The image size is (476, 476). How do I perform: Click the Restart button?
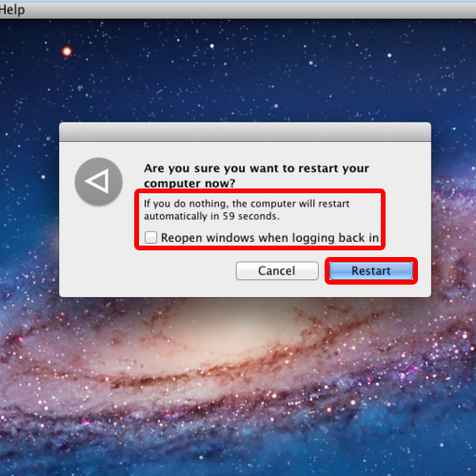371,270
